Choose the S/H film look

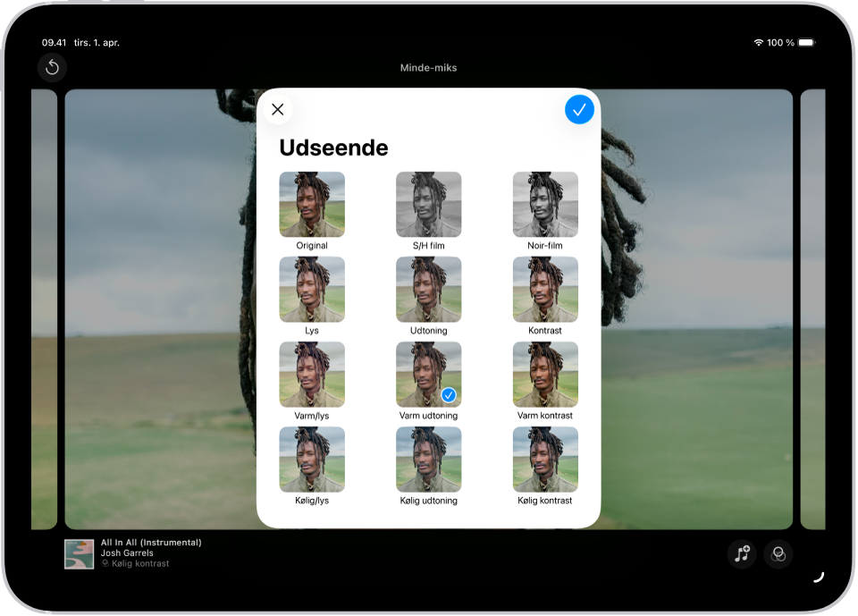[x=428, y=204]
